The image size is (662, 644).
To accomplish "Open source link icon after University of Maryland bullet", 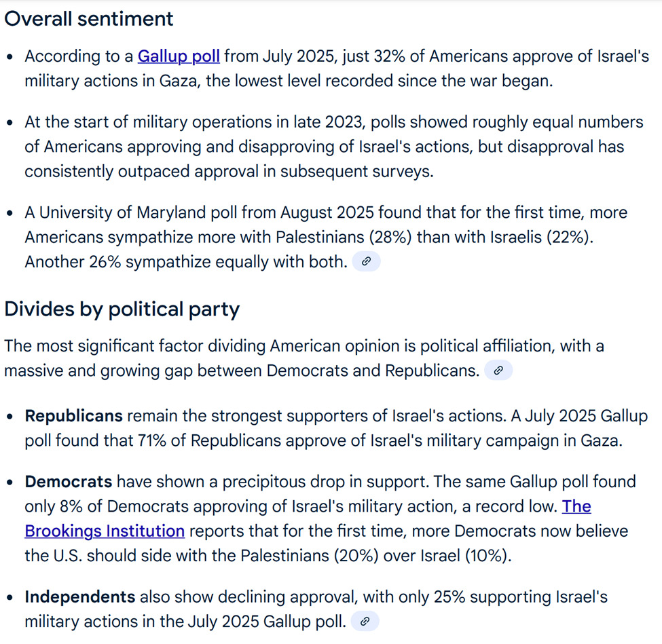I will pos(366,261).
